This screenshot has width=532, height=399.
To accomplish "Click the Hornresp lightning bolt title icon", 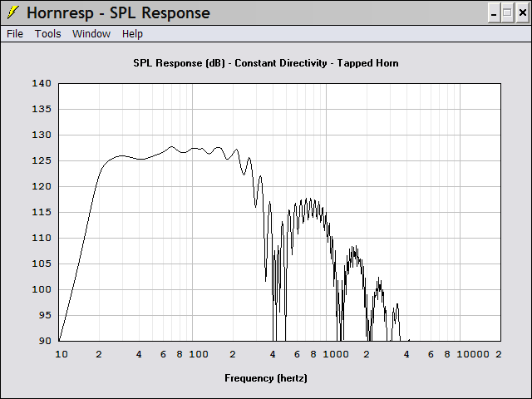I will coord(13,12).
